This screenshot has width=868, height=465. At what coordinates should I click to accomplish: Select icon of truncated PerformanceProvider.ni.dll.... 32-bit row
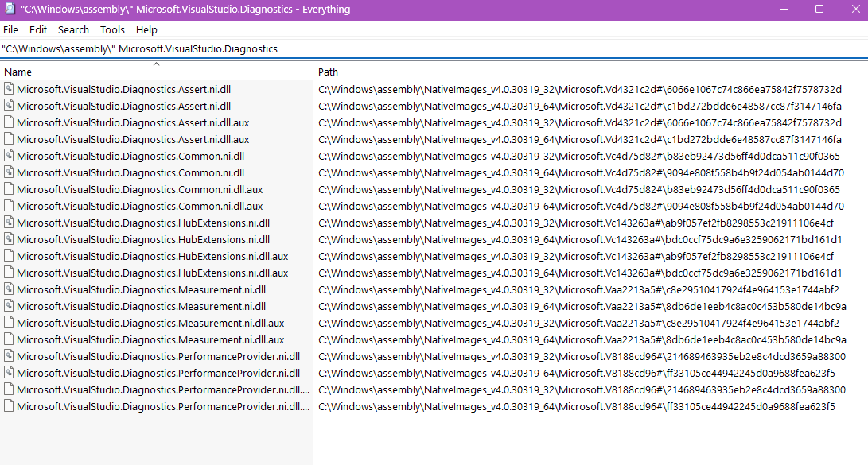point(8,389)
